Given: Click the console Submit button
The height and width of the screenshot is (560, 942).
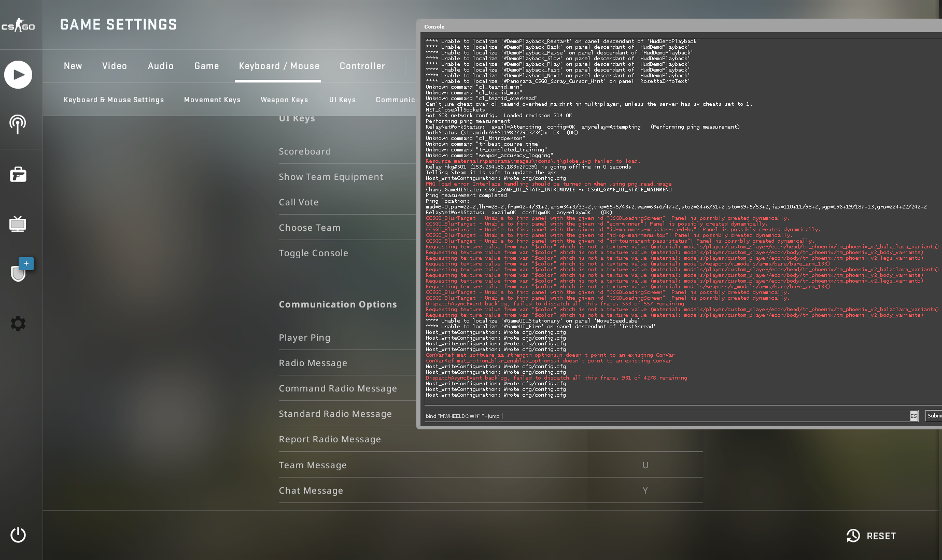Looking at the screenshot, I should [x=934, y=416].
